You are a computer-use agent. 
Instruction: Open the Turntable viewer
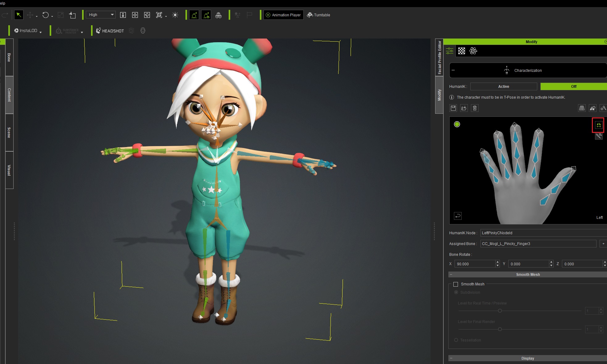pos(318,15)
